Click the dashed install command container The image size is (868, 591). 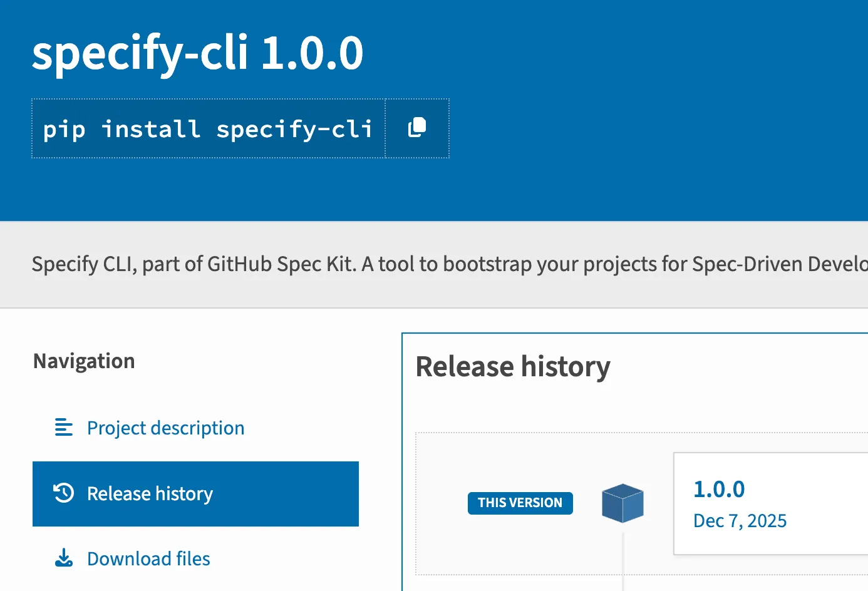pos(240,128)
